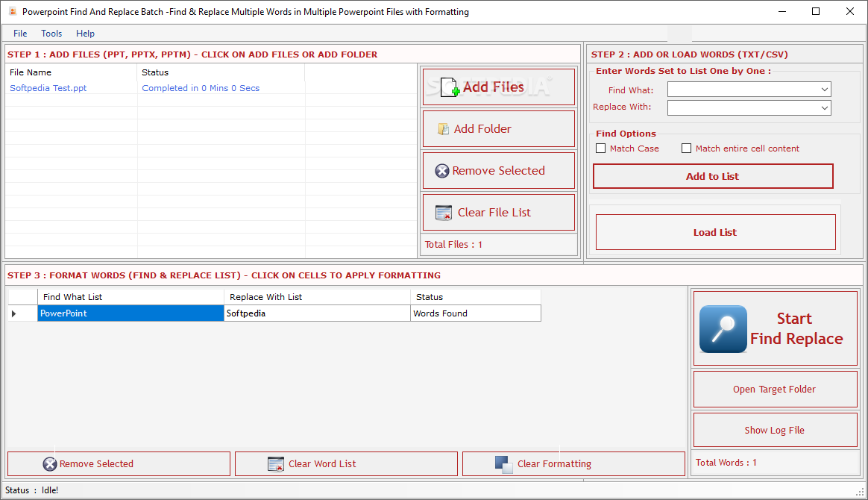
Task: Click the magnifier Start Find Replace icon
Action: click(723, 329)
